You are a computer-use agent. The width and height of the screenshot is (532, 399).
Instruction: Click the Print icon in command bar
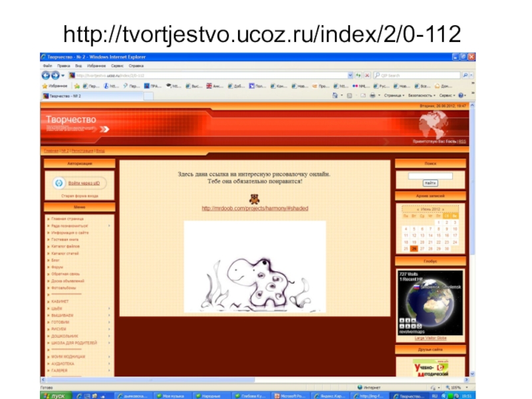coord(372,96)
